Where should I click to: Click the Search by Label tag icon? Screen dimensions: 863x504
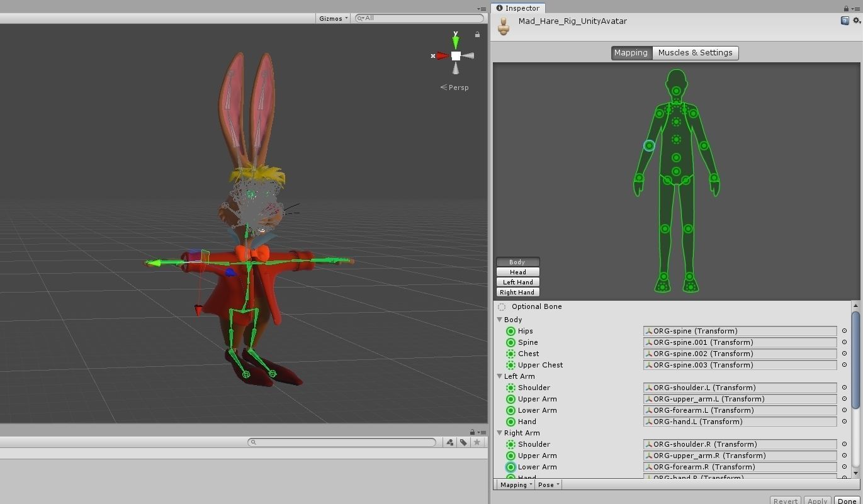[463, 442]
